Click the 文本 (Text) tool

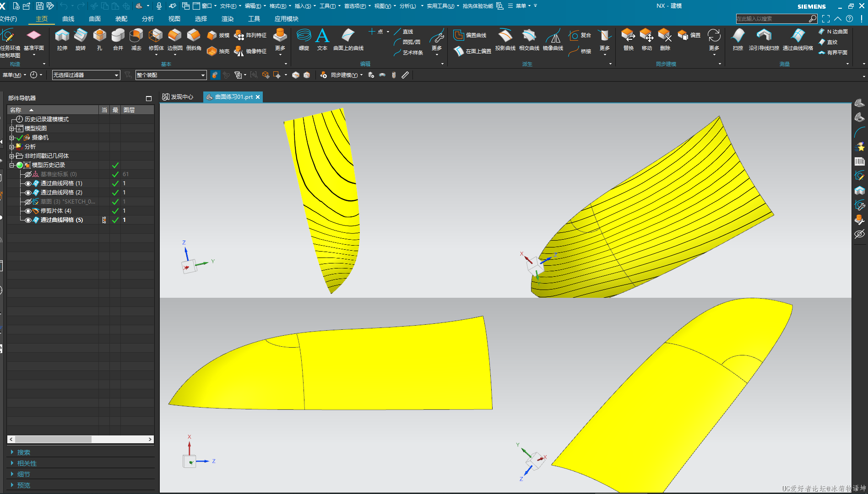point(322,39)
